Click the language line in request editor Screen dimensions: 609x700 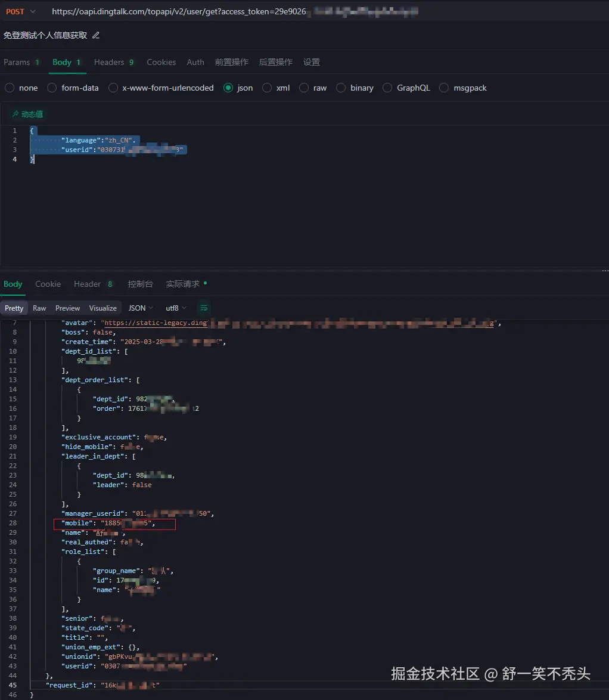[98, 140]
